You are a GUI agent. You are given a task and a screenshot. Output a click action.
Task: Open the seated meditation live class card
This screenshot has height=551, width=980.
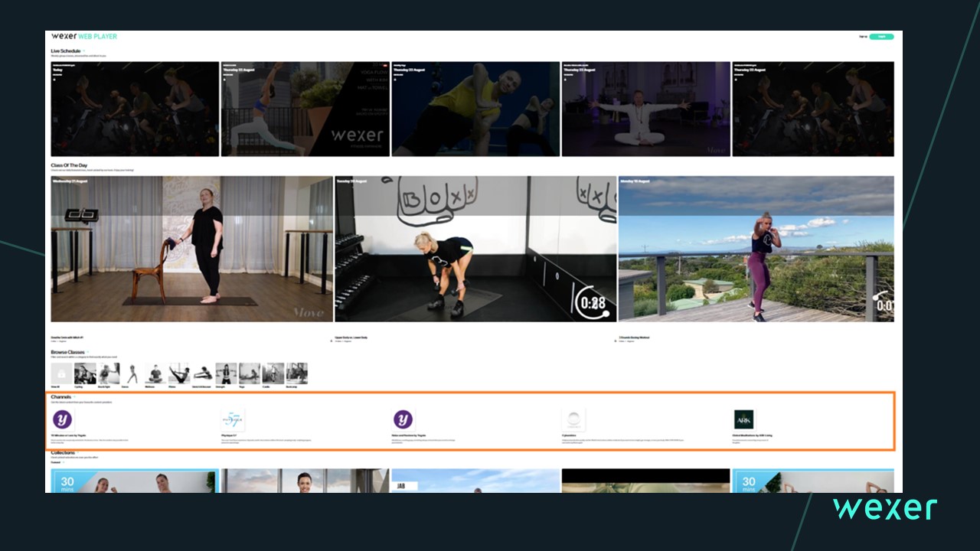(x=646, y=109)
